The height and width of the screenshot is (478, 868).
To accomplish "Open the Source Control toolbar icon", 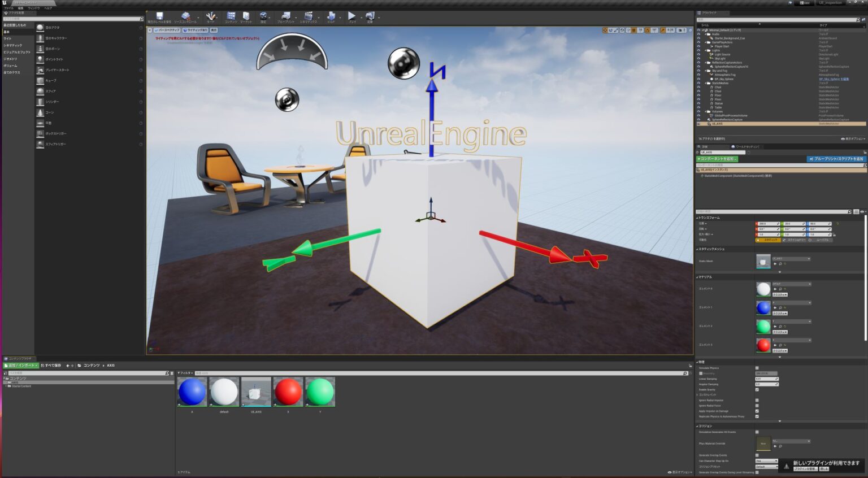I will pos(185,17).
